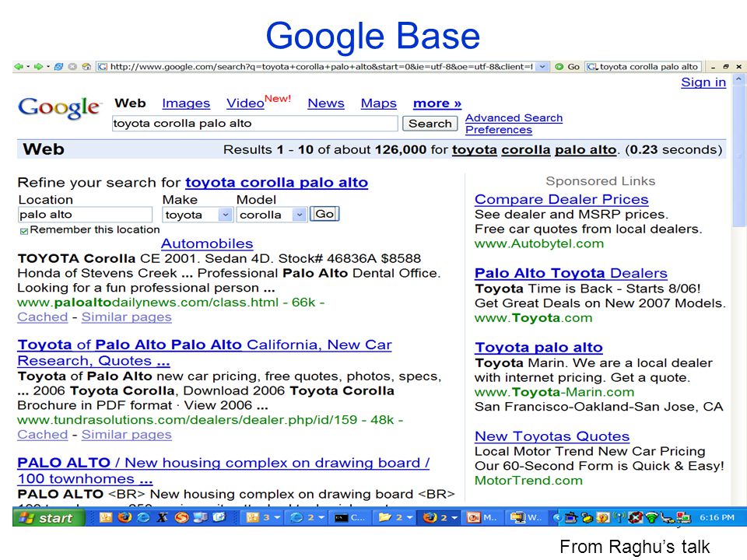Click the padlock system tray icon
The image size is (747, 560).
coord(587,518)
